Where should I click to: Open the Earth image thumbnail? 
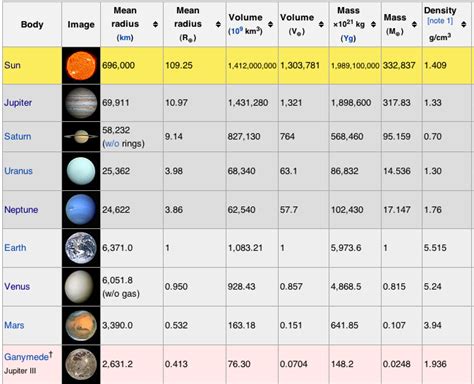click(81, 248)
